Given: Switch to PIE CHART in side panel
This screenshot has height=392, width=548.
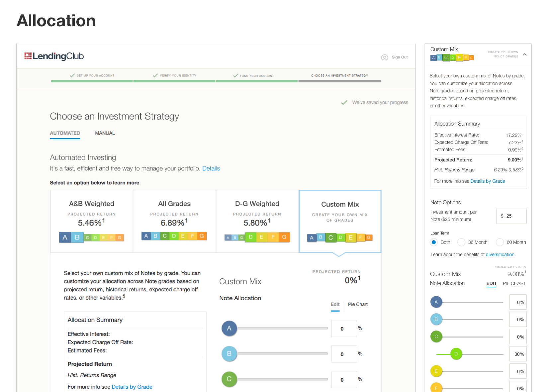Looking at the screenshot, I should (514, 283).
